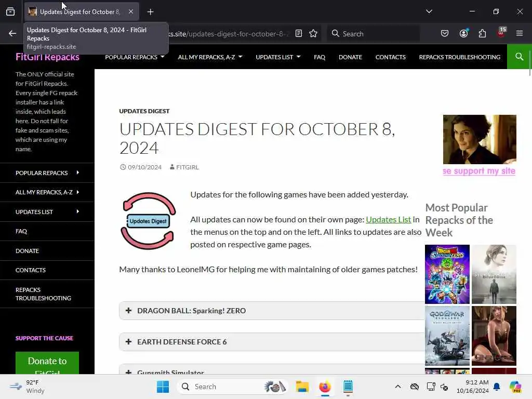
Task: Click the display network tray icon
Action: click(431, 387)
